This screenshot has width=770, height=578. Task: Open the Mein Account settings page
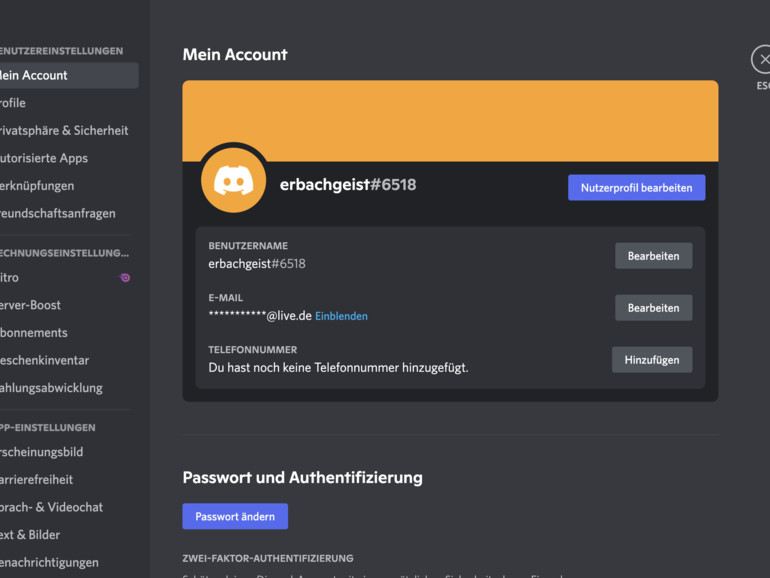click(69, 75)
